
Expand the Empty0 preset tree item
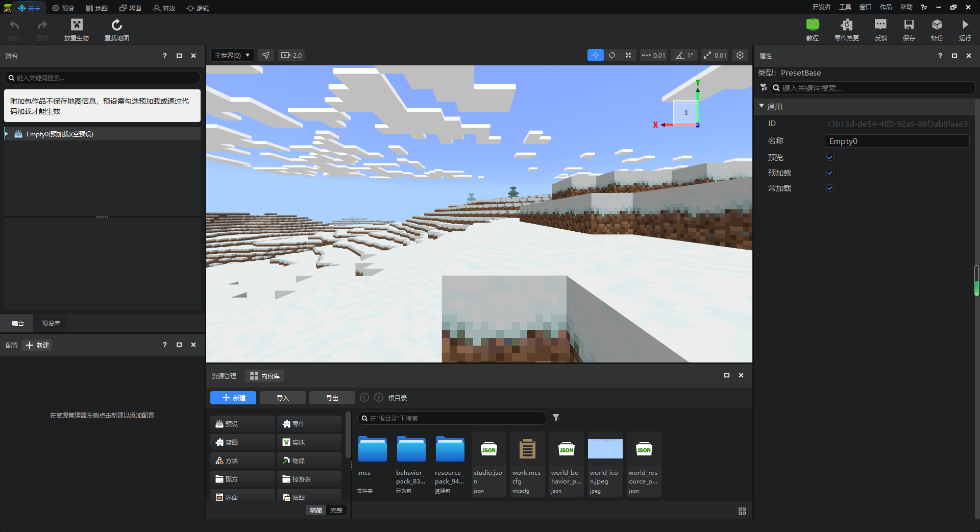click(x=7, y=134)
